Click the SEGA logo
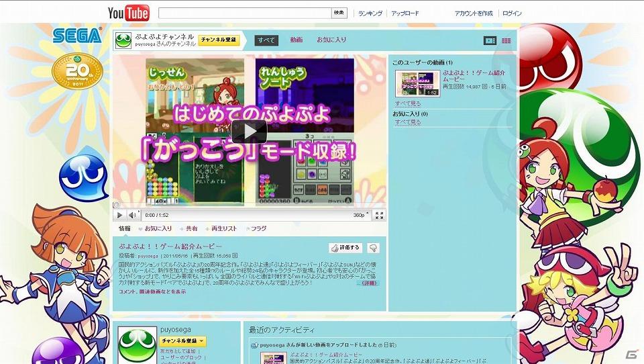 click(77, 36)
